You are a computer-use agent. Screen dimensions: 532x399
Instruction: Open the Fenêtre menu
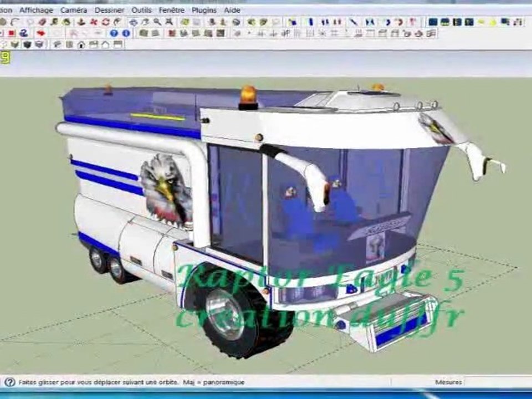(172, 10)
